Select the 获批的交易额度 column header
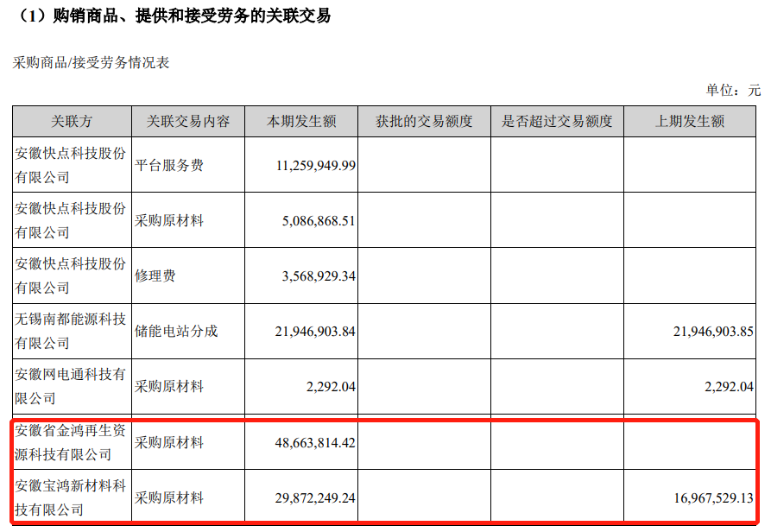This screenshot has height=532, width=771. [x=424, y=122]
